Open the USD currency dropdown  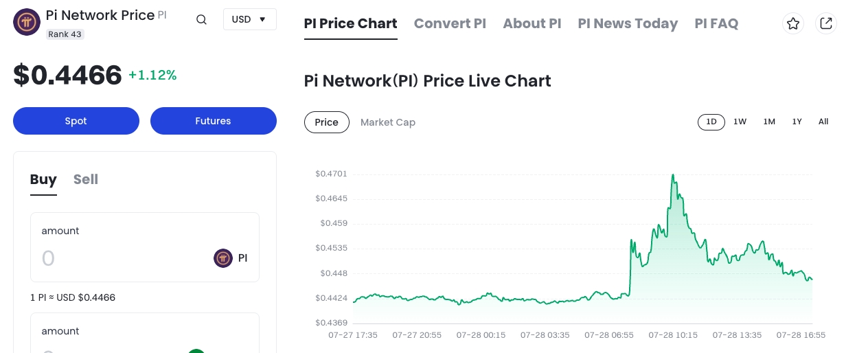[249, 19]
